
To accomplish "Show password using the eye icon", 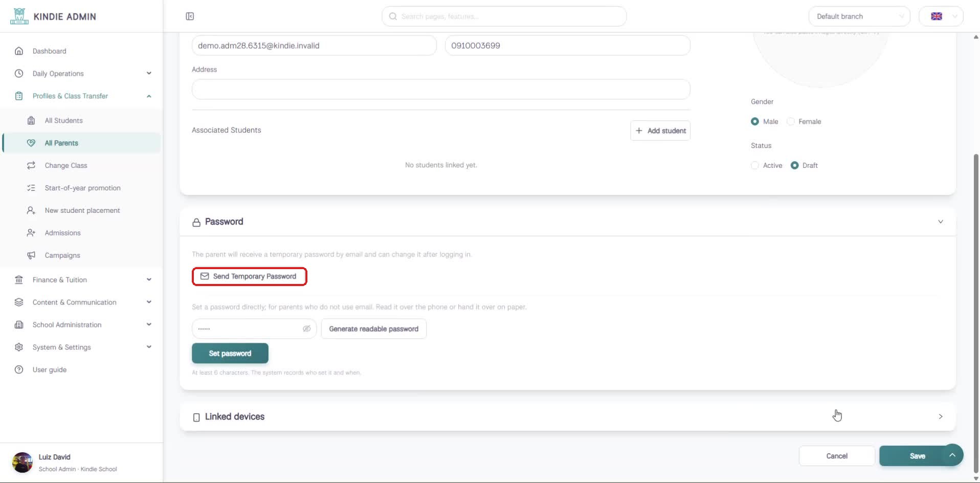I will click(x=306, y=328).
